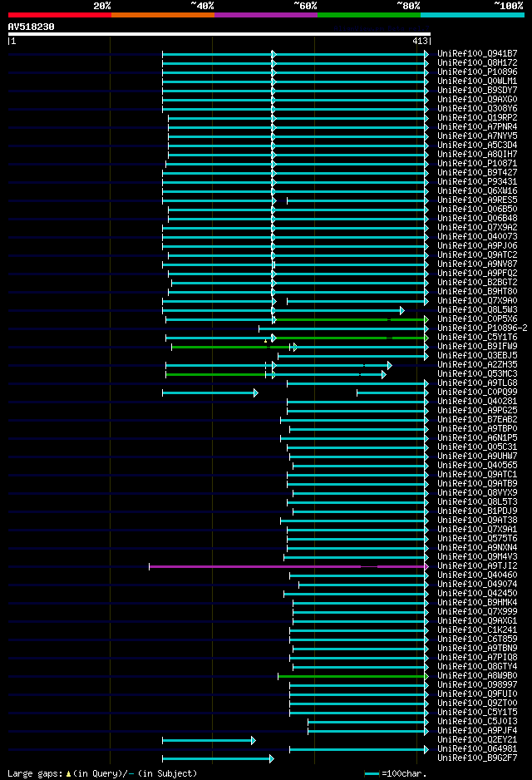Choose hit UniRef100_Q308Y6
This screenshot has width=532, height=780.
[477, 108]
